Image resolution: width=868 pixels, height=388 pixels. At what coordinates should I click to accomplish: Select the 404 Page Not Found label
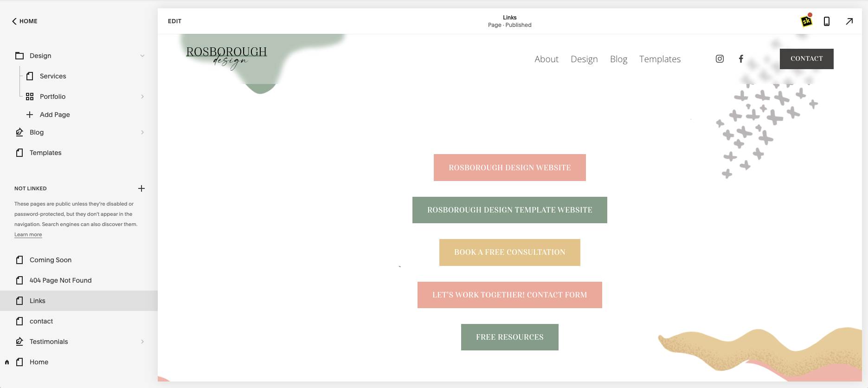tap(61, 280)
